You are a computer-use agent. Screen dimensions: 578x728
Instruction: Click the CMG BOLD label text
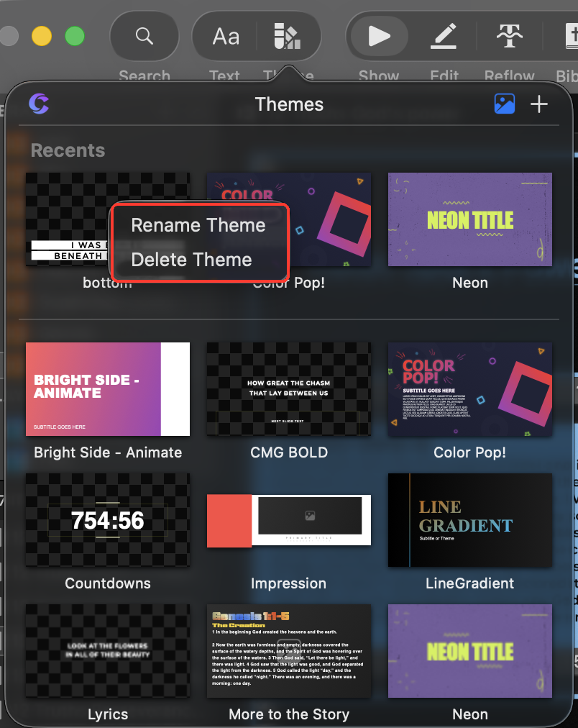pyautogui.click(x=289, y=452)
